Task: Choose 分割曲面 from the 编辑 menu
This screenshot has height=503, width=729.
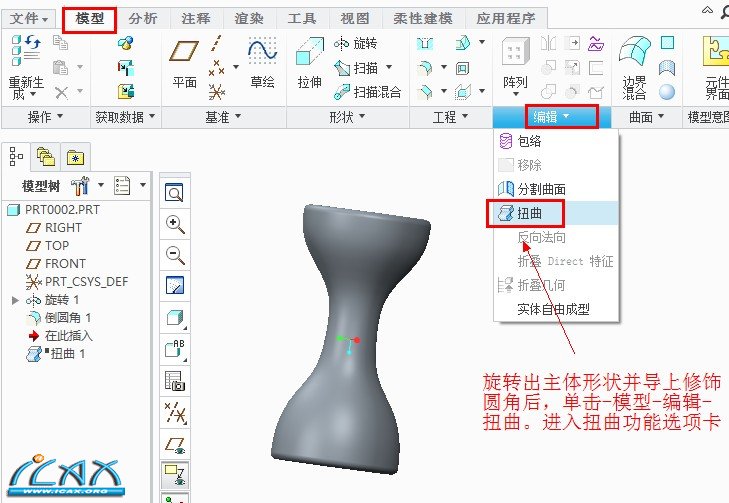Action: point(556,189)
